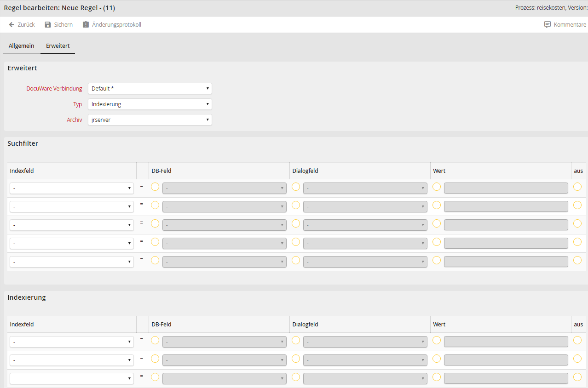Open the Kommentare speech bubble icon
The width and height of the screenshot is (588, 388).
point(547,25)
